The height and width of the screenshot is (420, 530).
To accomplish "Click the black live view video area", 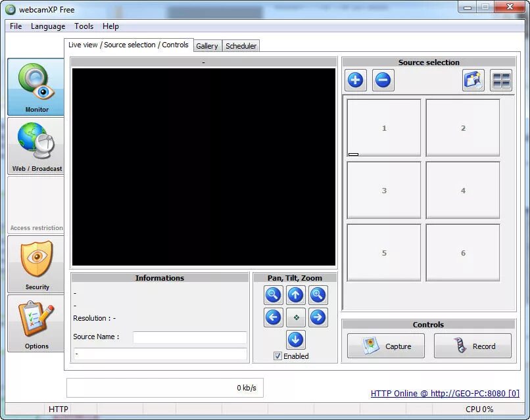I will click(x=204, y=167).
